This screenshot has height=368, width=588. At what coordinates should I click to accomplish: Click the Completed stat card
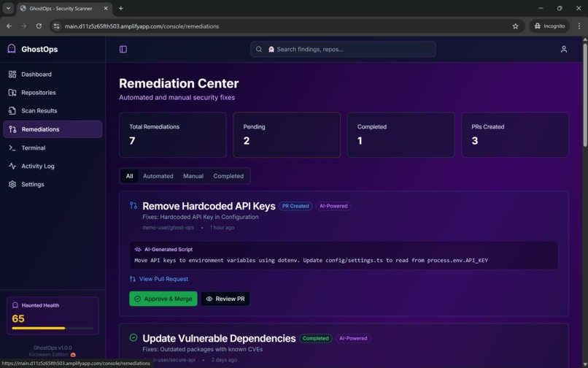(x=401, y=135)
